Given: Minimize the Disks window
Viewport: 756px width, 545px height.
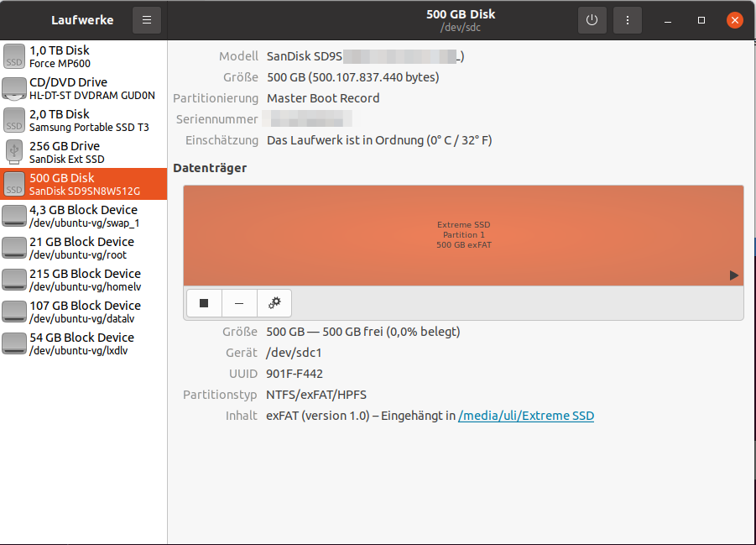Looking at the screenshot, I should click(669, 20).
